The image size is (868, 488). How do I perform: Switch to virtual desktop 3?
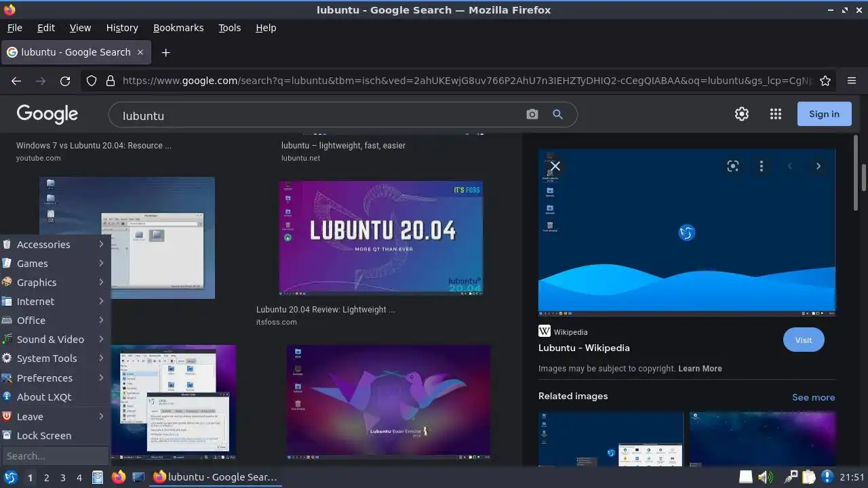point(62,477)
